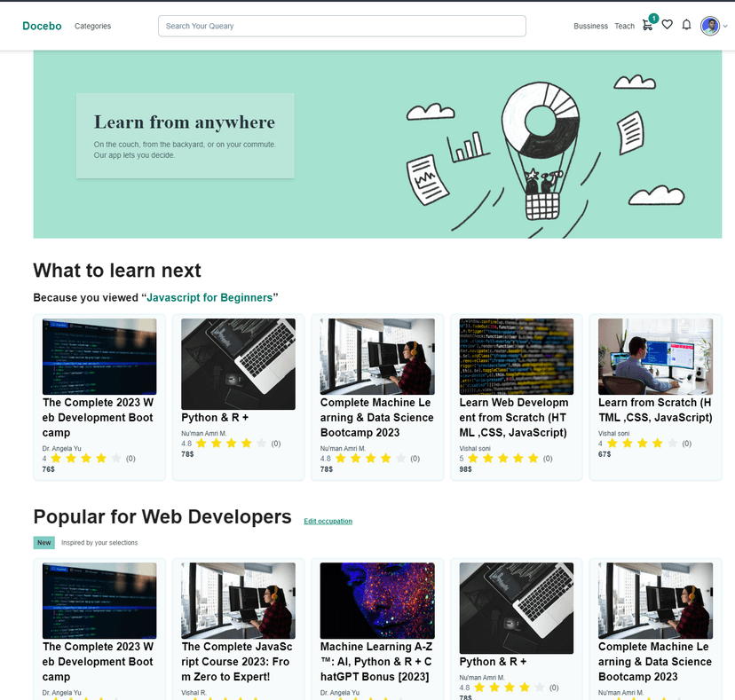Image resolution: width=735 pixels, height=700 pixels.
Task: Open Complete 2023 Web Development Bootcamp thumbnail
Action: tap(99, 357)
